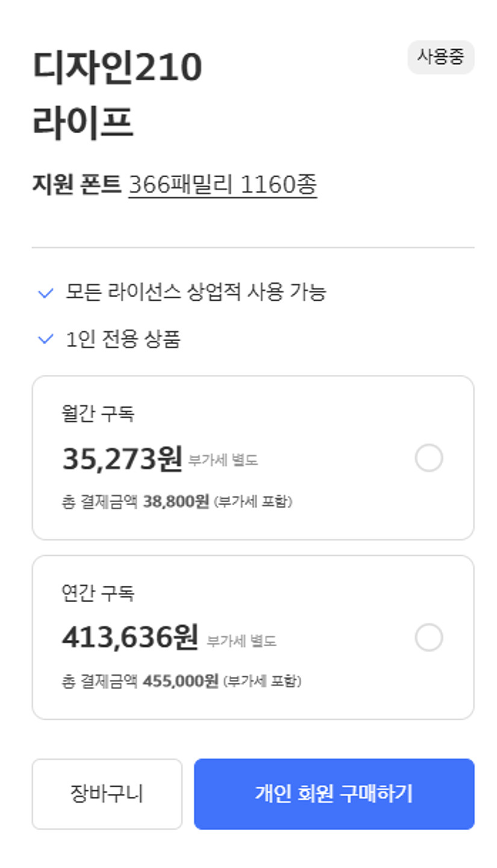Click the 모든 라이선스 상업적 사용 가능 text
The image size is (497, 868).
tap(196, 292)
